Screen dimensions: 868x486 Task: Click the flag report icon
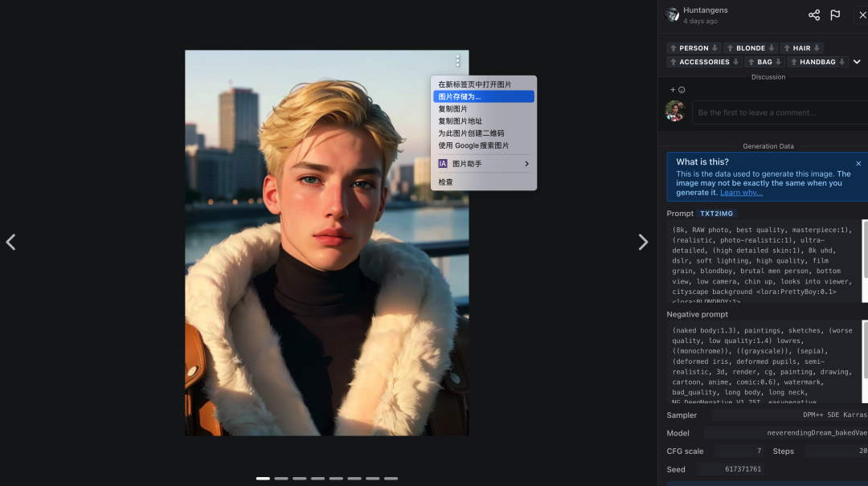(x=836, y=15)
